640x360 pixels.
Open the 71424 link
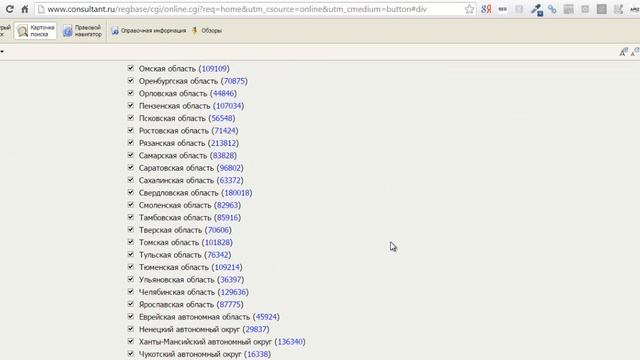pos(225,131)
